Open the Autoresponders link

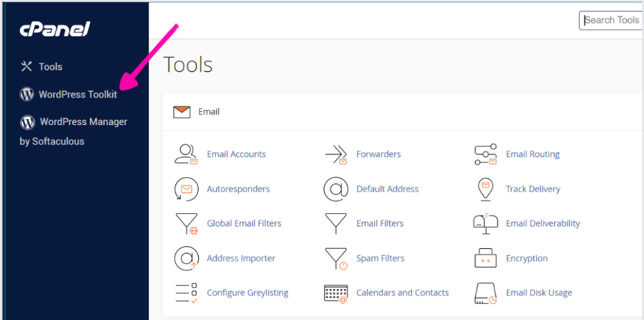coord(238,189)
